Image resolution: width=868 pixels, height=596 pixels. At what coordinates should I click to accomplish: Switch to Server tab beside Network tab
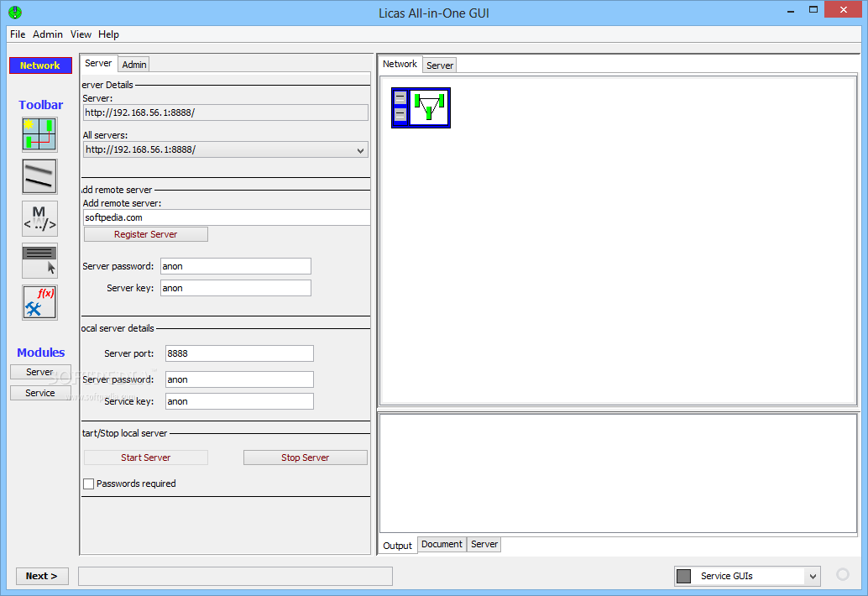pyautogui.click(x=440, y=65)
